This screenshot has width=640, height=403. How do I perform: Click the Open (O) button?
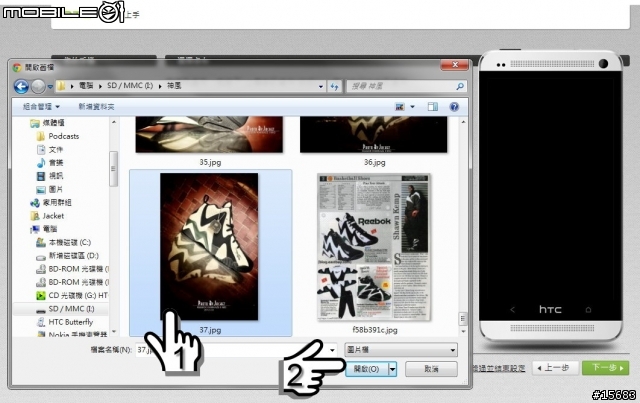click(367, 369)
